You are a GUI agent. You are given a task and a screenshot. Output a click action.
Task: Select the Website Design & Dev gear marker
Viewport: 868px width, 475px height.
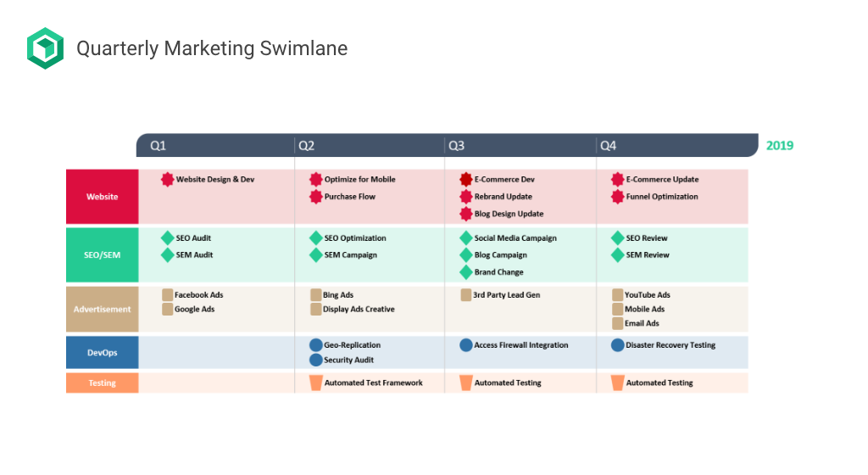pos(168,180)
